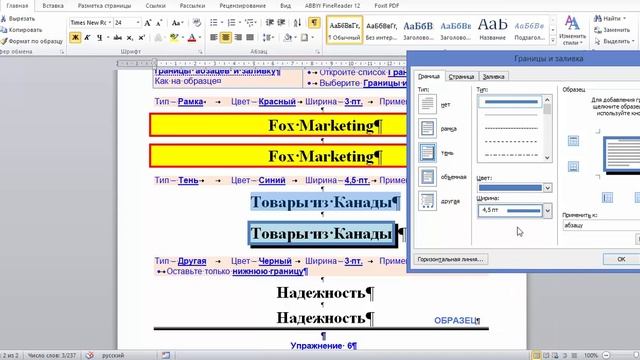Align text right

(238, 38)
